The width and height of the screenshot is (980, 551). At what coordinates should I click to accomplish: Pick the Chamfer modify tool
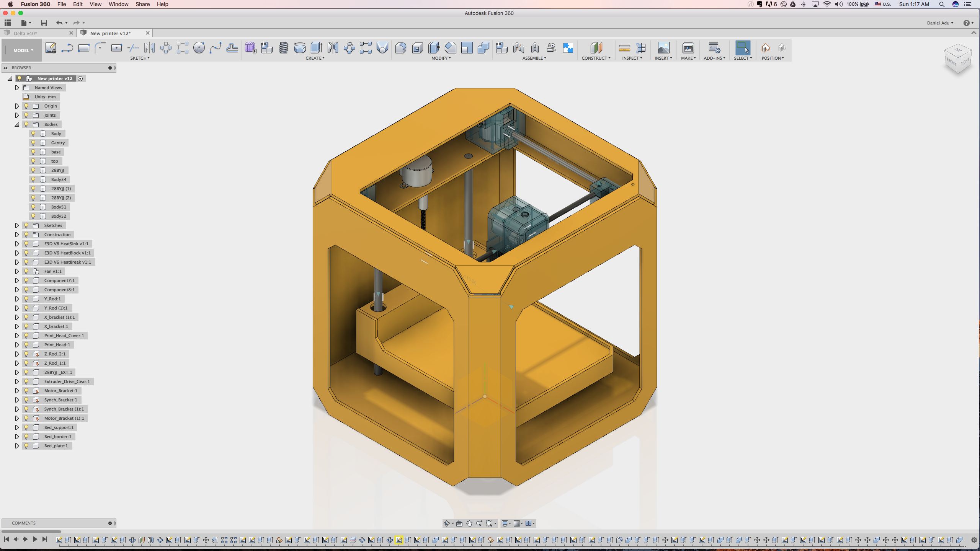pyautogui.click(x=450, y=48)
